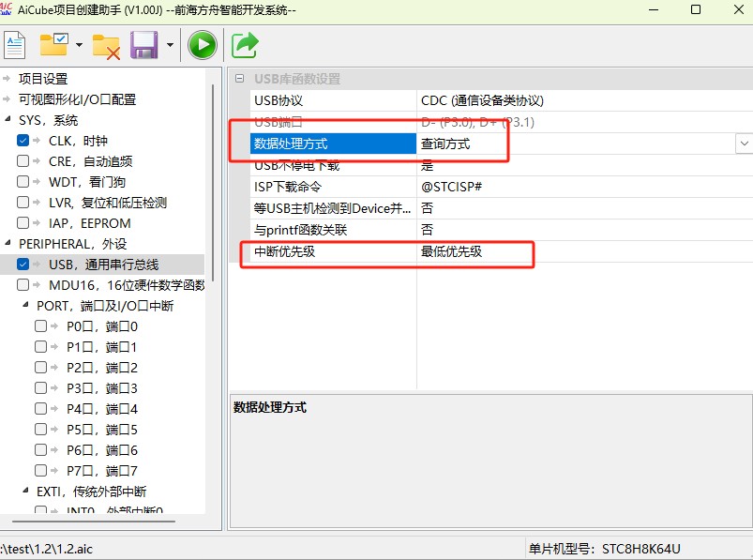Tick the P1口, 端口1 checkbox
753x560 pixels.
click(x=41, y=347)
